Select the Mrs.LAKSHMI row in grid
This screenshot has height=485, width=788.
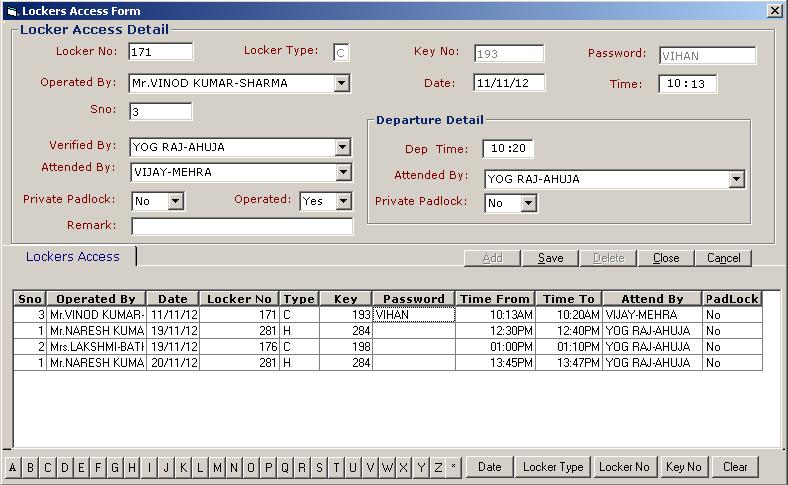point(97,347)
